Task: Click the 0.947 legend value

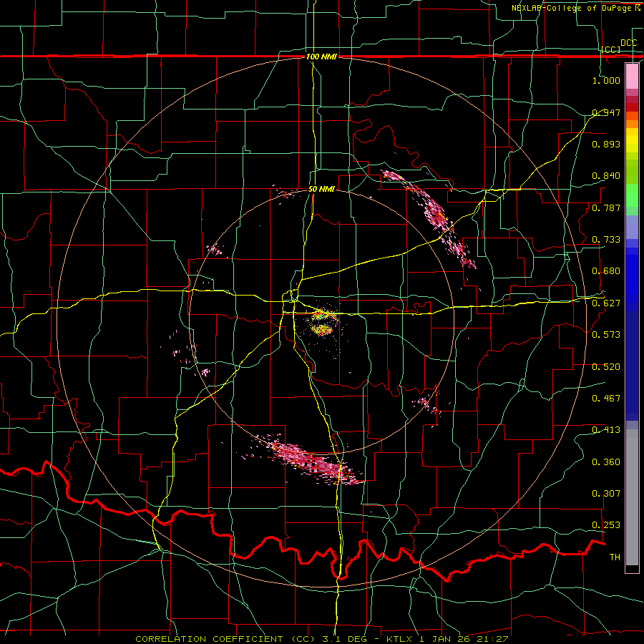Action: tap(606, 112)
